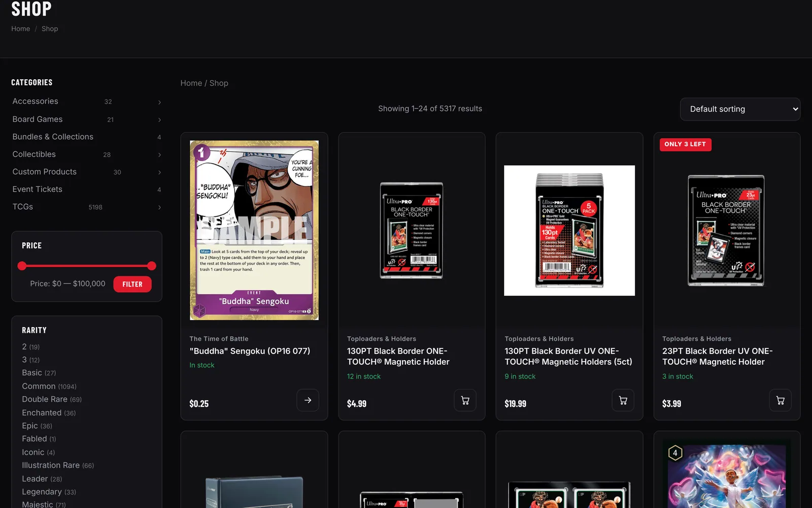This screenshot has width=812, height=508.
Task: Open 130PT Black Border ONE-TOUCH Magnetic Holder title
Action: tap(398, 357)
